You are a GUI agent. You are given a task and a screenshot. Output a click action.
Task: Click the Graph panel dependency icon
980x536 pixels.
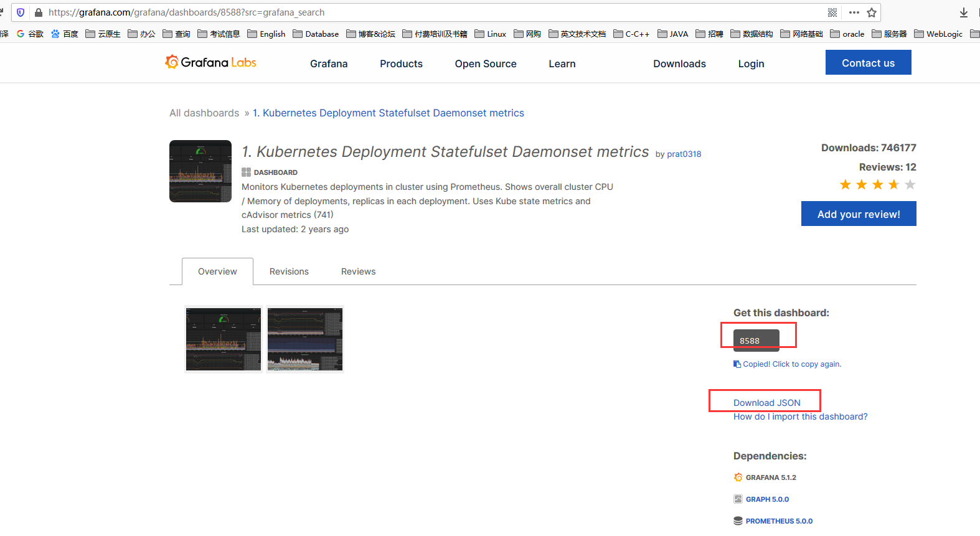738,499
